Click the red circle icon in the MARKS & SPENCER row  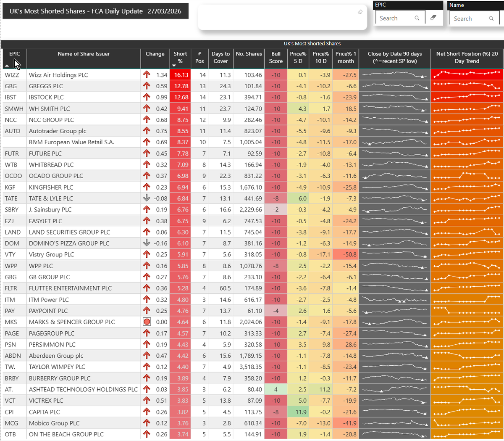pyautogui.click(x=147, y=322)
